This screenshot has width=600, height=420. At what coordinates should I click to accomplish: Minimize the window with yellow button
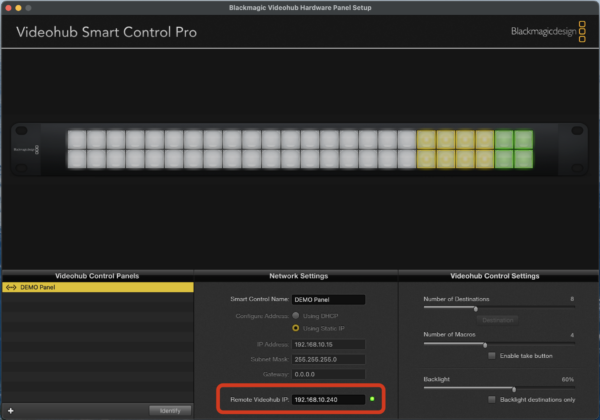pos(18,8)
